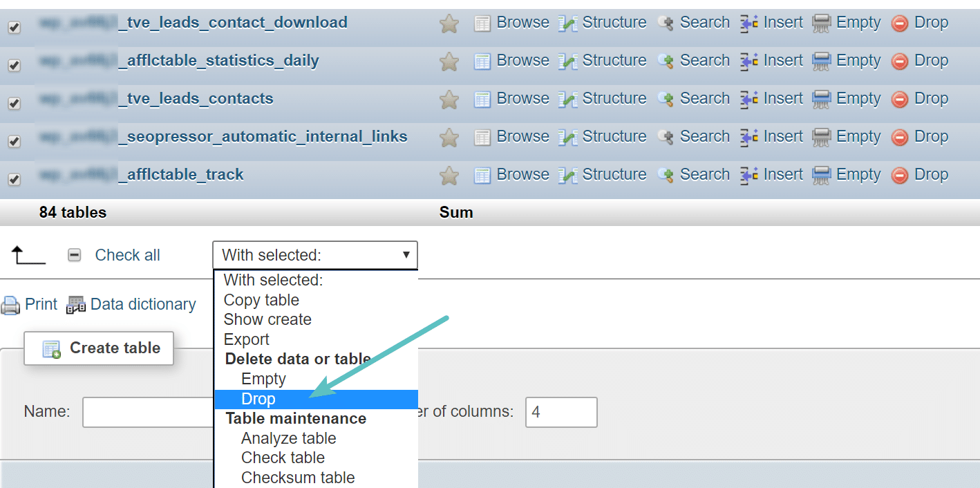The height and width of the screenshot is (488, 980).
Task: Uncheck the tve_leads_contact_download table checkbox
Action: [14, 28]
